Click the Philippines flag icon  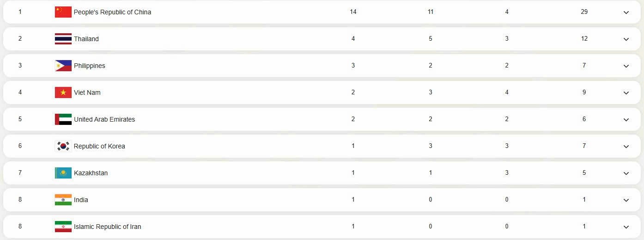pos(63,66)
